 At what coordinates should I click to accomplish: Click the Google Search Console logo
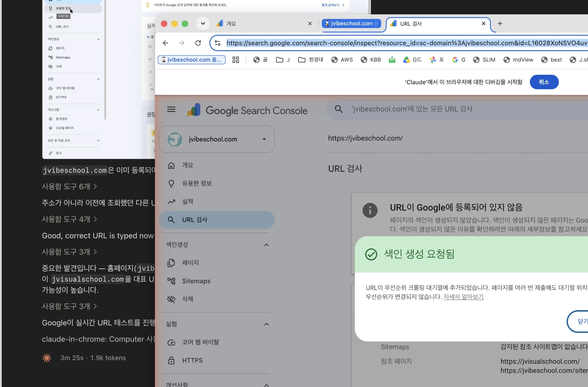(247, 110)
